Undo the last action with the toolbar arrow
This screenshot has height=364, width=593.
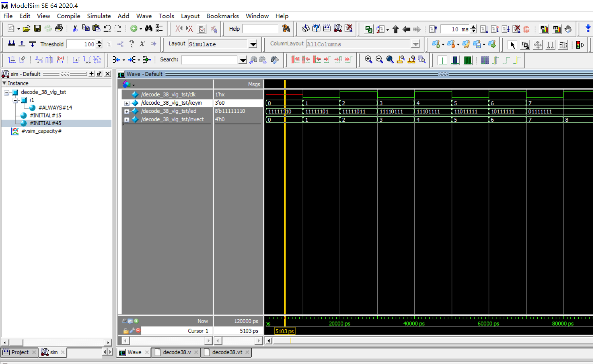(x=107, y=28)
